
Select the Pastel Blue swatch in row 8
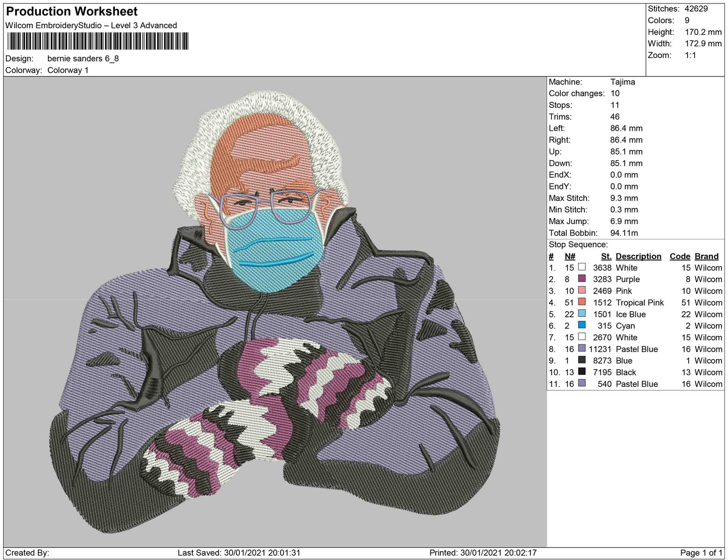(x=582, y=348)
